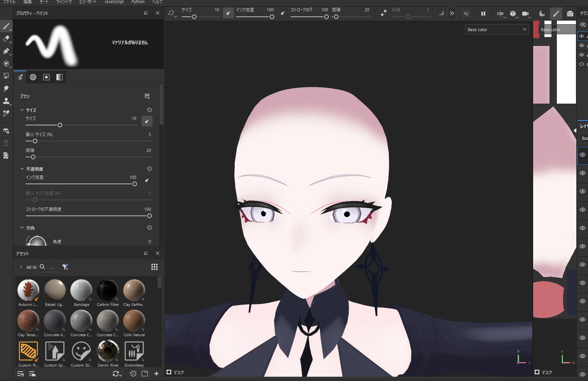Screen dimensions: 588x381
Task: Select the Embroidery tool asset
Action: click(134, 353)
